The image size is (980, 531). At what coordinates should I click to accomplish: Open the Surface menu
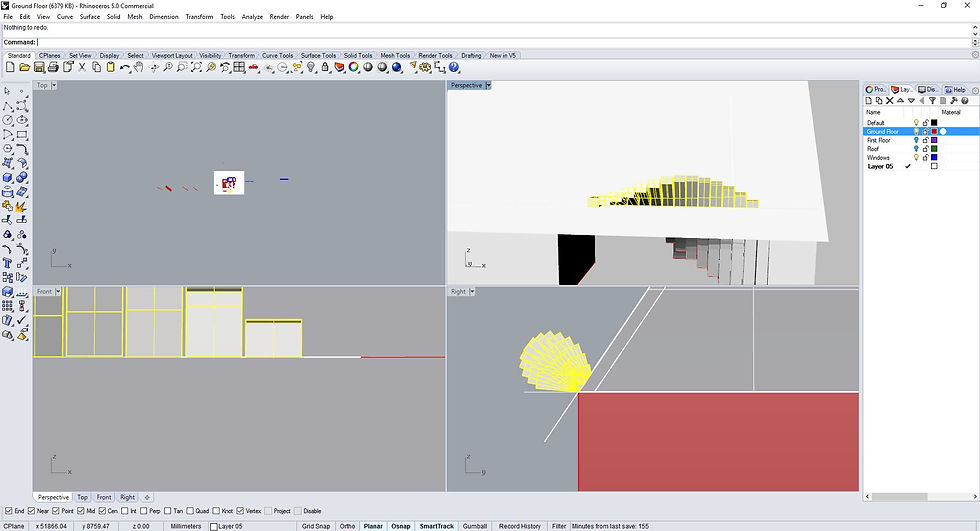[x=89, y=17]
